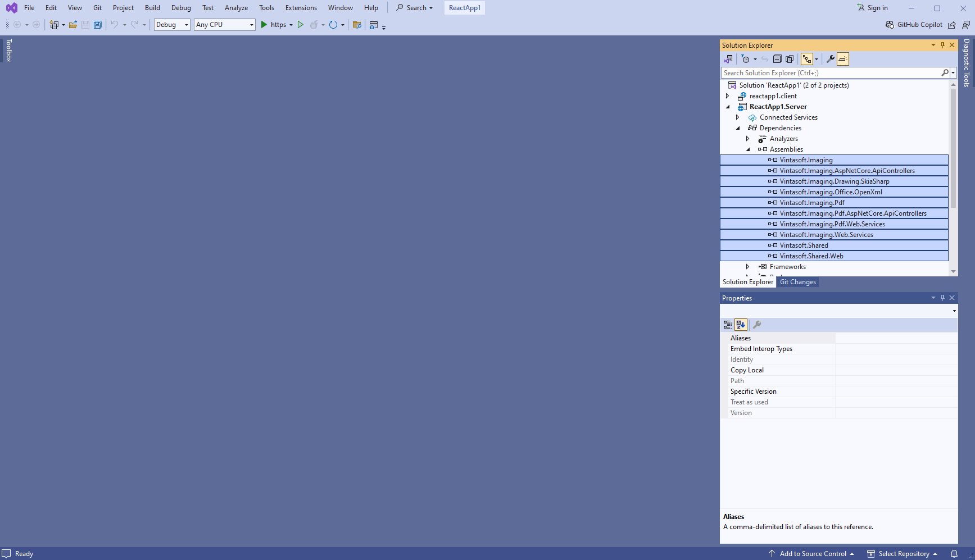Click the GitHub Copilot button
This screenshot has height=560, width=975.
[x=914, y=25]
